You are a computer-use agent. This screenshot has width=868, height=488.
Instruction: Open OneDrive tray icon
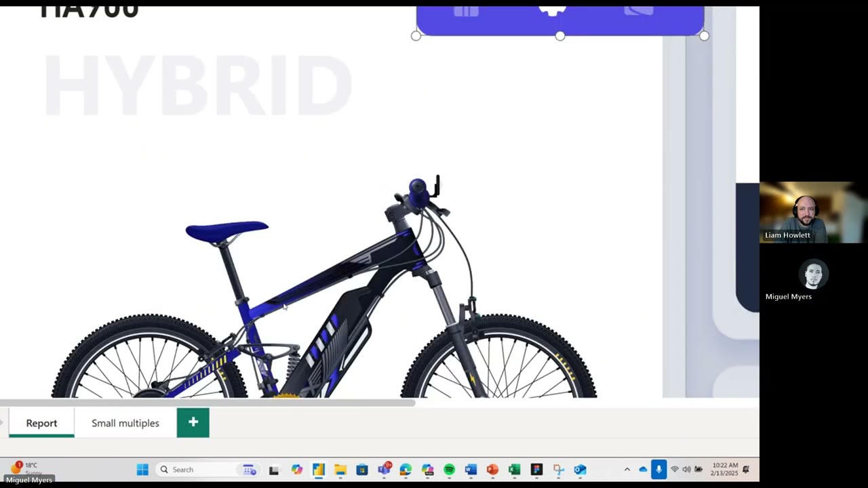643,470
